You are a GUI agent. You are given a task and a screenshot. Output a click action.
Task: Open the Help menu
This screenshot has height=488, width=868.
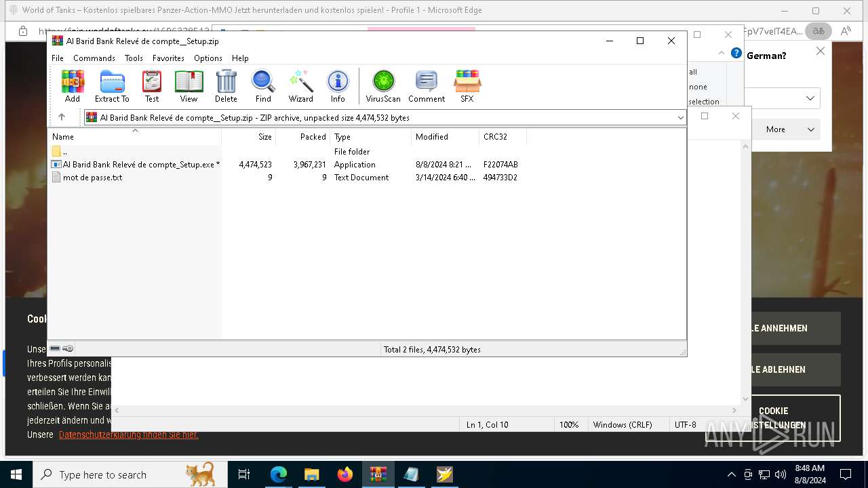click(x=240, y=58)
